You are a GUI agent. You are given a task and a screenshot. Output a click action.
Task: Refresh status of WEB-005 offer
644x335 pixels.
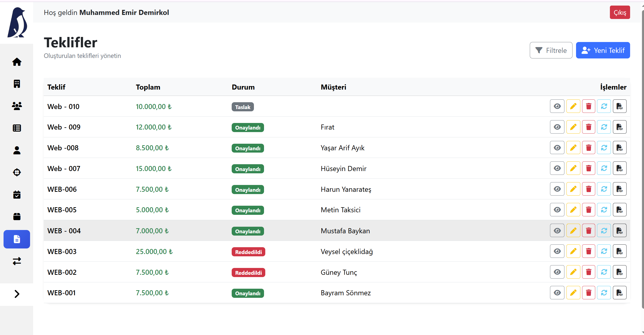(x=604, y=210)
